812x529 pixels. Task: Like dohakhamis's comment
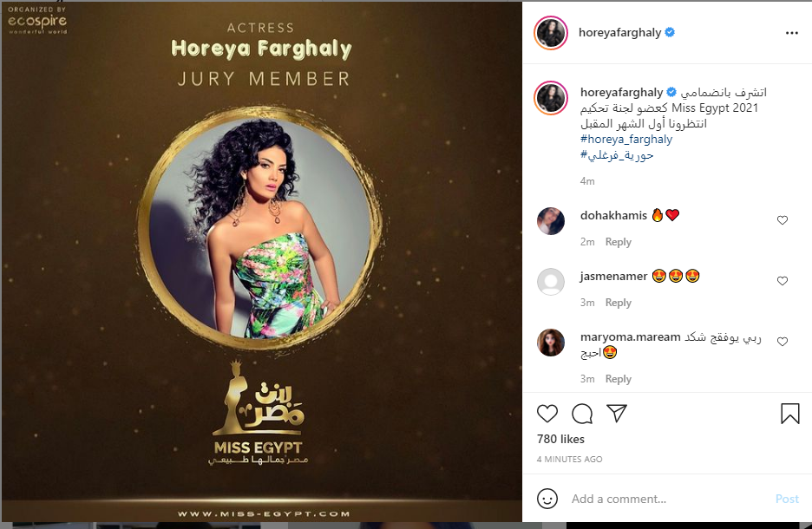(783, 220)
